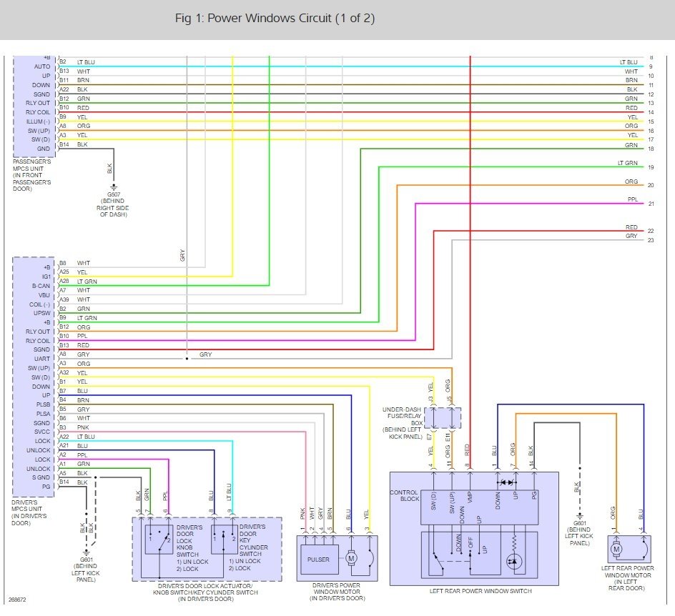Image resolution: width=675 pixels, height=616 pixels.
Task: Click the 'ILLUM (-)' pin label
Action: tap(38, 121)
